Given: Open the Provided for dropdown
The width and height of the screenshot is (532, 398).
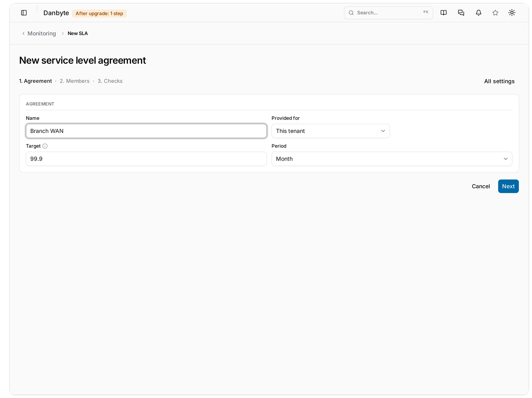Looking at the screenshot, I should (x=330, y=131).
